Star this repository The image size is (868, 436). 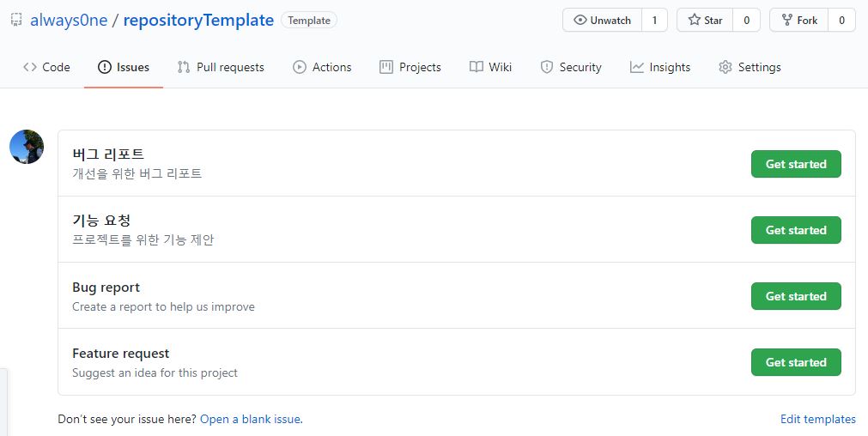(x=705, y=20)
